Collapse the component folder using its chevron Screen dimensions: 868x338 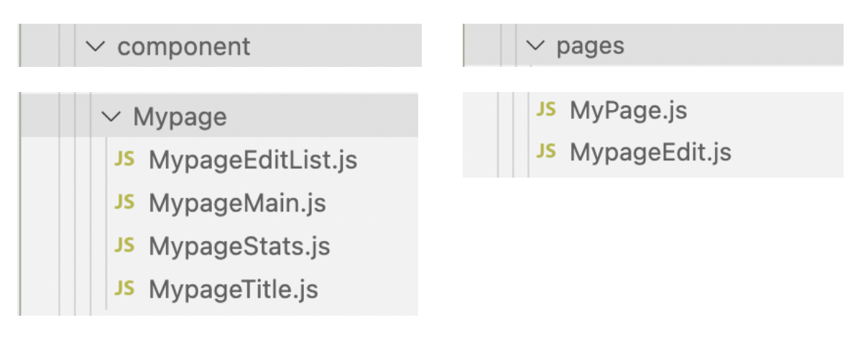tap(95, 47)
